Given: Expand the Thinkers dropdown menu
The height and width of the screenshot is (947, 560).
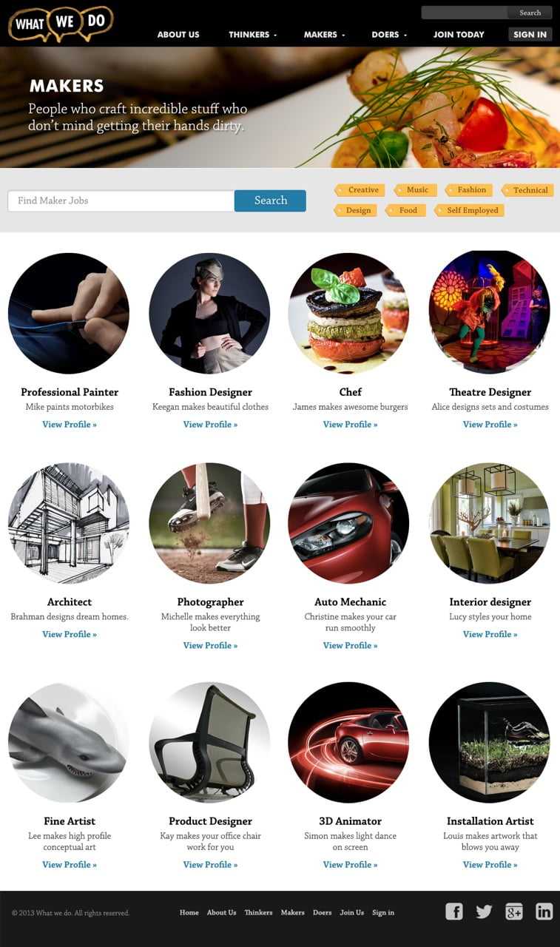Looking at the screenshot, I should [253, 35].
